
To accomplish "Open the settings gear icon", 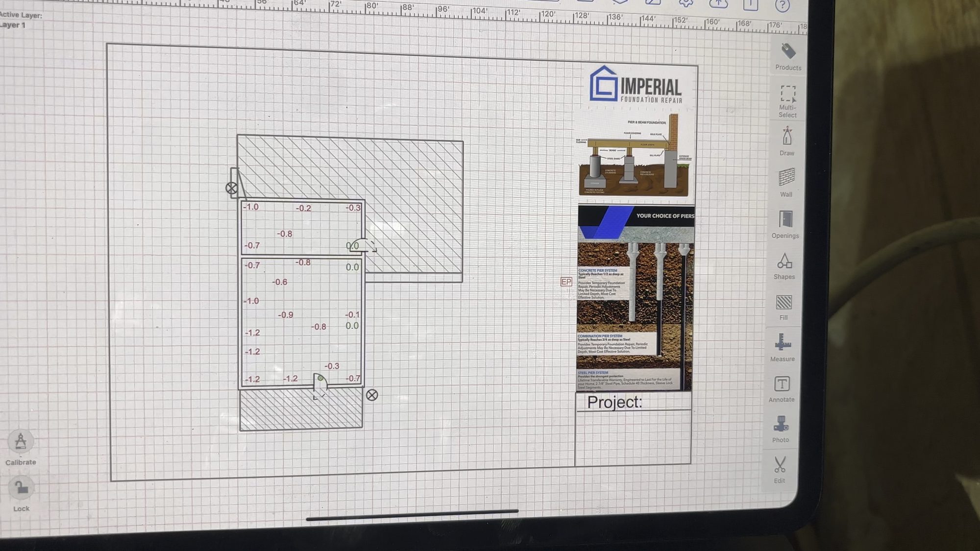I will [686, 3].
